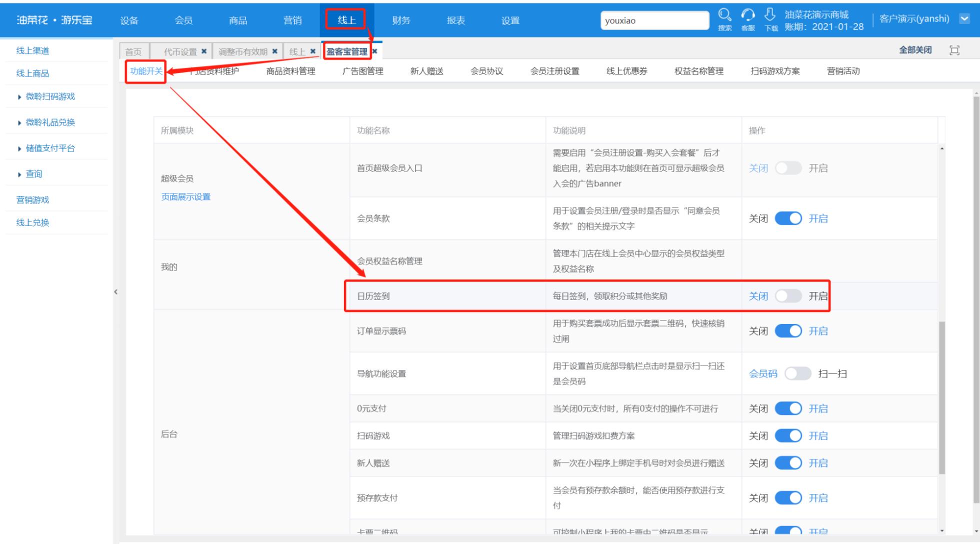Open user account dropdown arrow
The image size is (980, 544).
[x=964, y=19]
